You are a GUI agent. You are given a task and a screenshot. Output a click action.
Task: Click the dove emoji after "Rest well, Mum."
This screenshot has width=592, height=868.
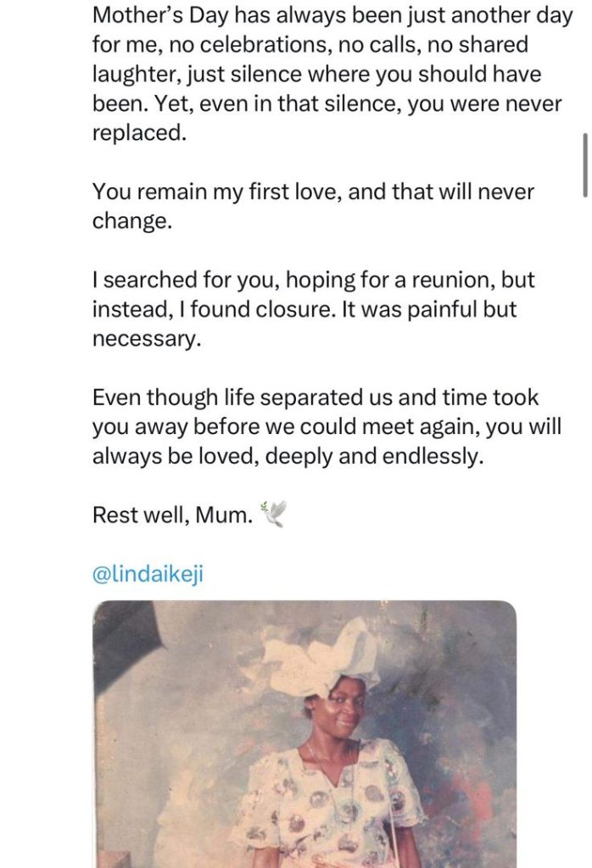(275, 515)
